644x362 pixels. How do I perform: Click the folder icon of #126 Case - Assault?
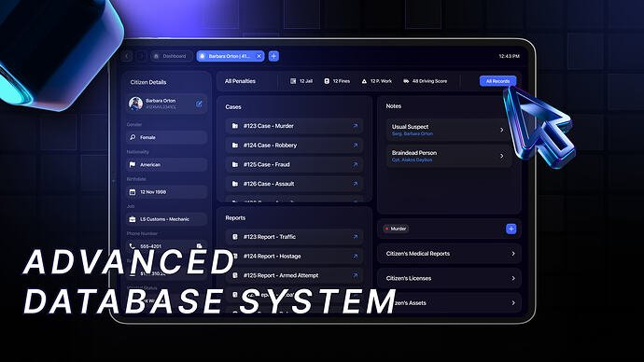(x=235, y=184)
